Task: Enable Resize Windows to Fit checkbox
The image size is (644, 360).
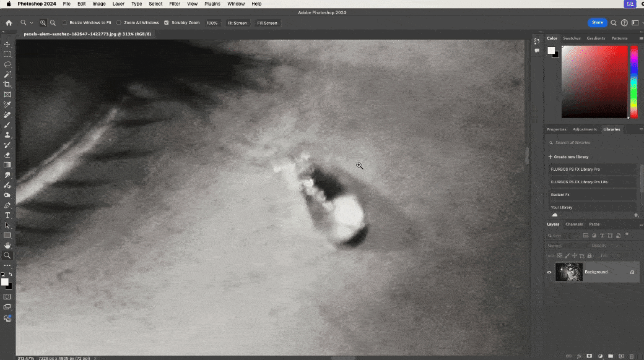Action: click(65, 23)
